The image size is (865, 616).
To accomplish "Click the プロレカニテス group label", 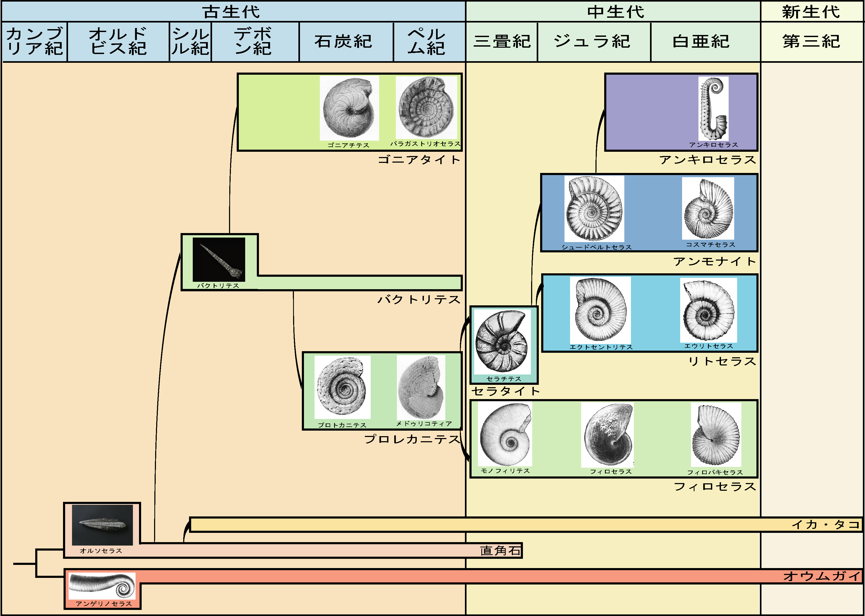I will 412,439.
